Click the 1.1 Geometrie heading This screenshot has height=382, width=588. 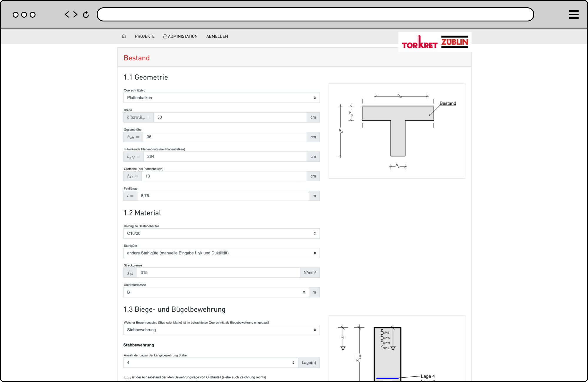pos(146,77)
